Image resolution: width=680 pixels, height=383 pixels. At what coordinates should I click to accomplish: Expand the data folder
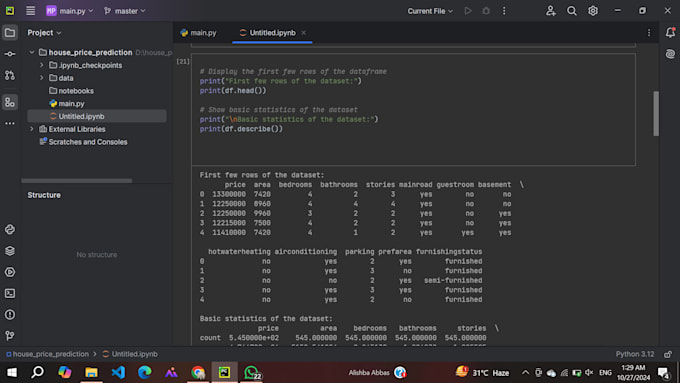click(42, 78)
